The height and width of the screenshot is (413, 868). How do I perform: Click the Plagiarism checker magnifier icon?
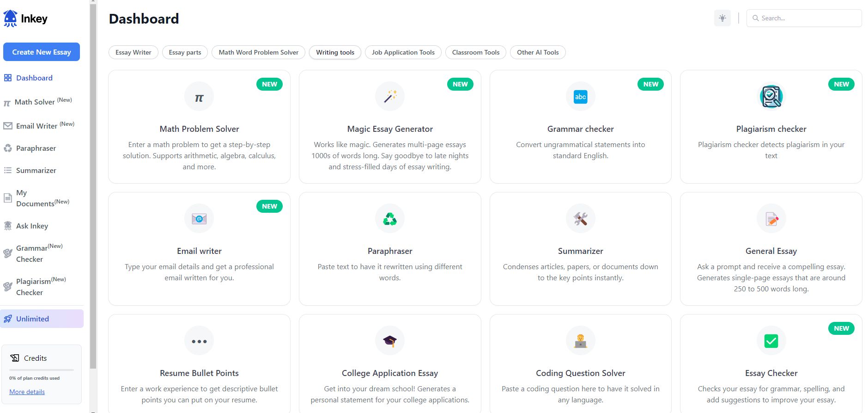pos(771,96)
